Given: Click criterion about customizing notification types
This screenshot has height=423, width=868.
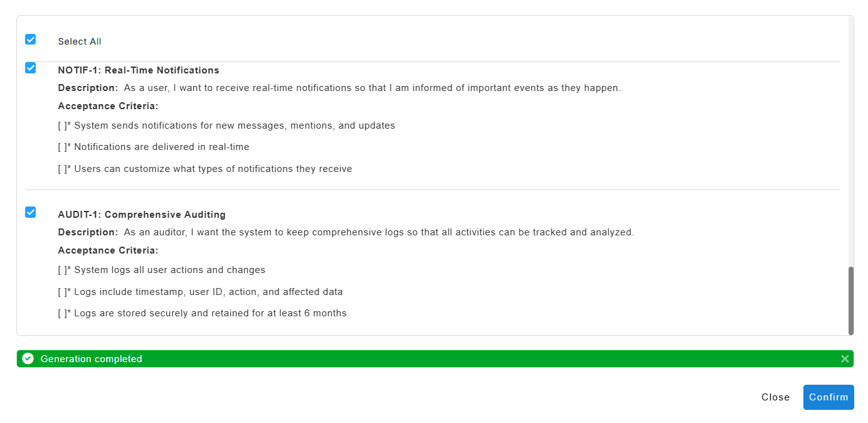Looking at the screenshot, I should click(x=213, y=169).
